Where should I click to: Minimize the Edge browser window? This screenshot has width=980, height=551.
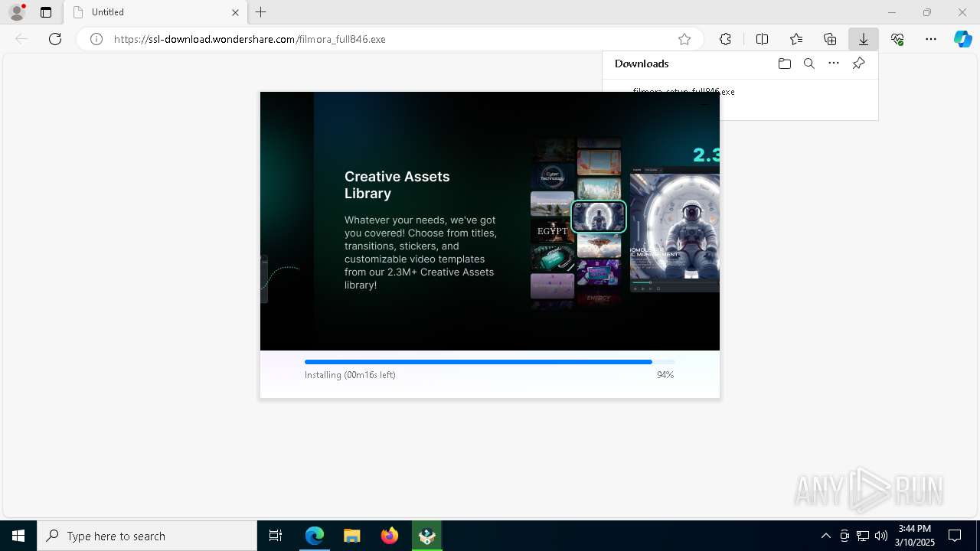tap(891, 12)
